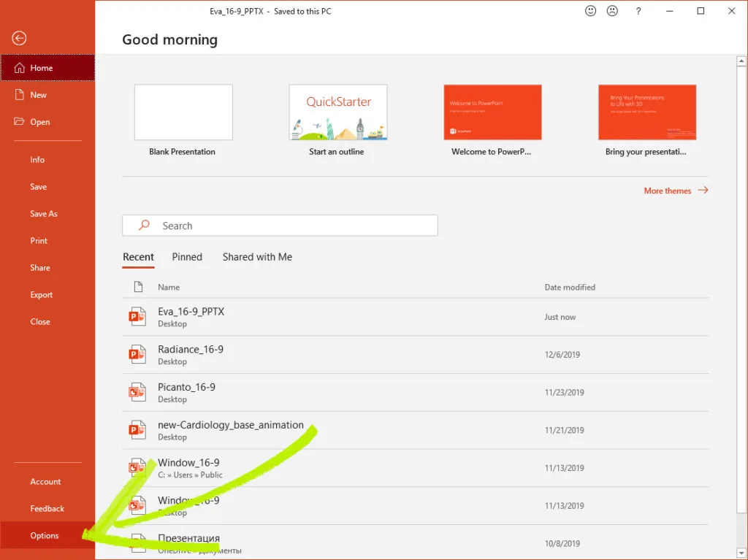
Task: Open Help question mark icon
Action: coord(638,11)
